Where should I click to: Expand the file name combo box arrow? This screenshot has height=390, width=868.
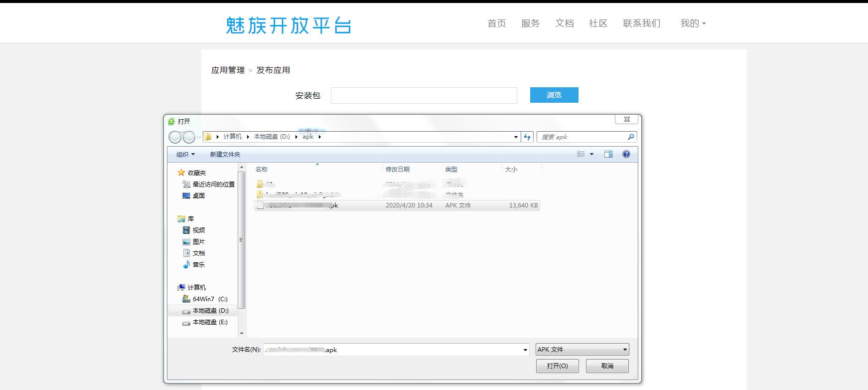[x=525, y=350]
